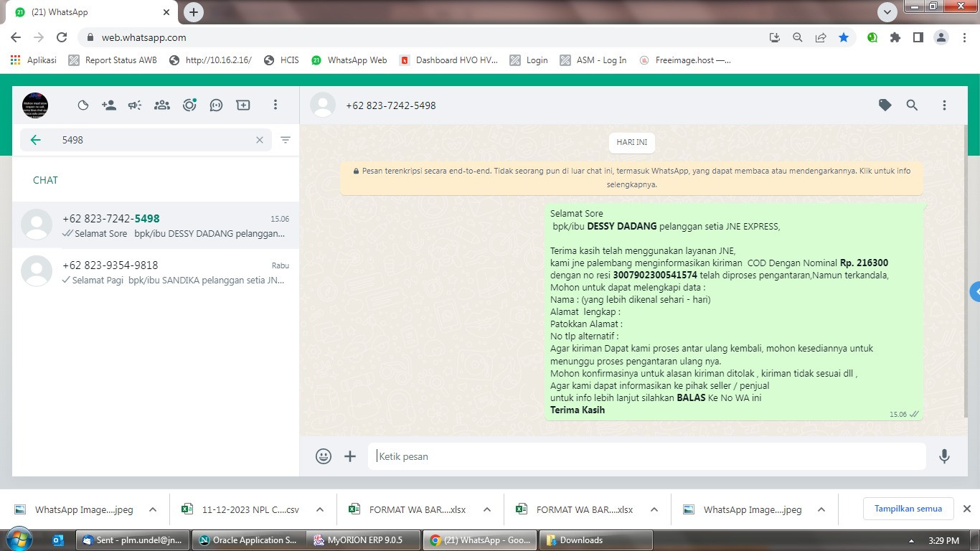Open chat +62 823-9354-9818 in results
The height and width of the screenshot is (551, 980).
click(156, 272)
